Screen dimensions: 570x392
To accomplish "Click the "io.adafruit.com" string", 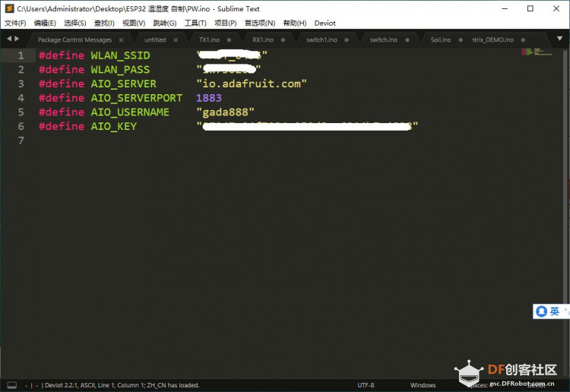I will 252,84.
